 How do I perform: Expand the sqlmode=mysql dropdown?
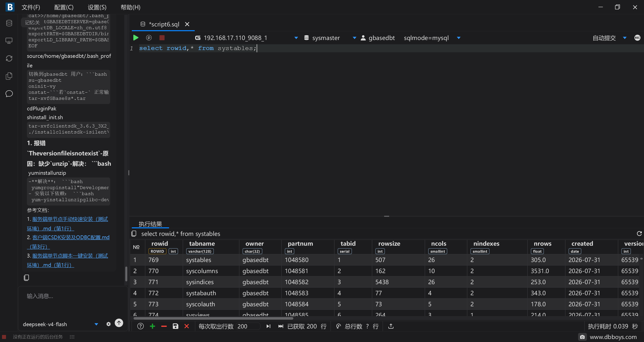pyautogui.click(x=459, y=38)
